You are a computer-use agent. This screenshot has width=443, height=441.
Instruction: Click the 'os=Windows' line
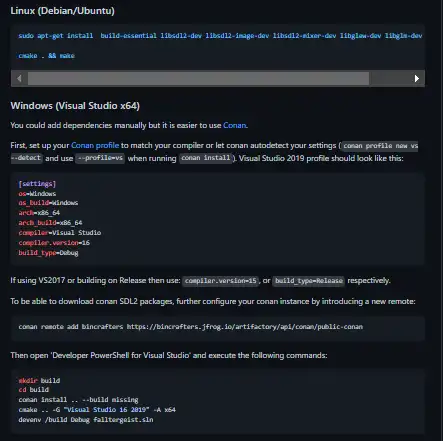[x=37, y=194]
